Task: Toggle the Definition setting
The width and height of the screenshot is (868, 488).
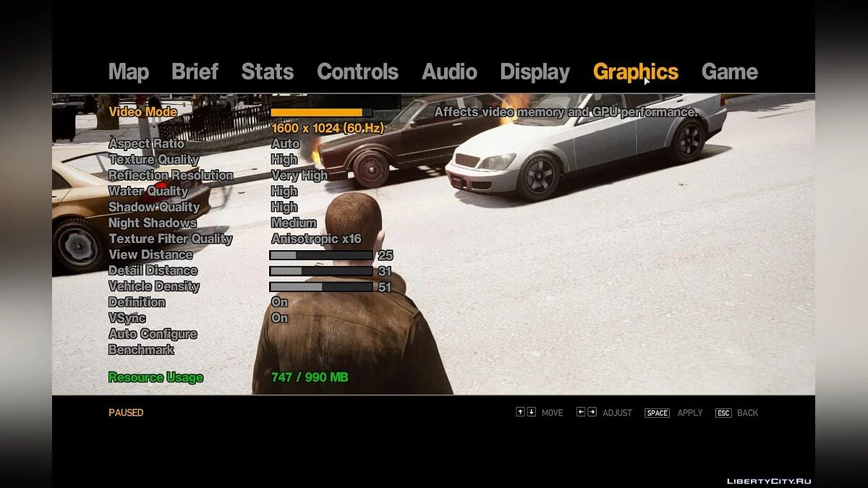Action: tap(279, 302)
